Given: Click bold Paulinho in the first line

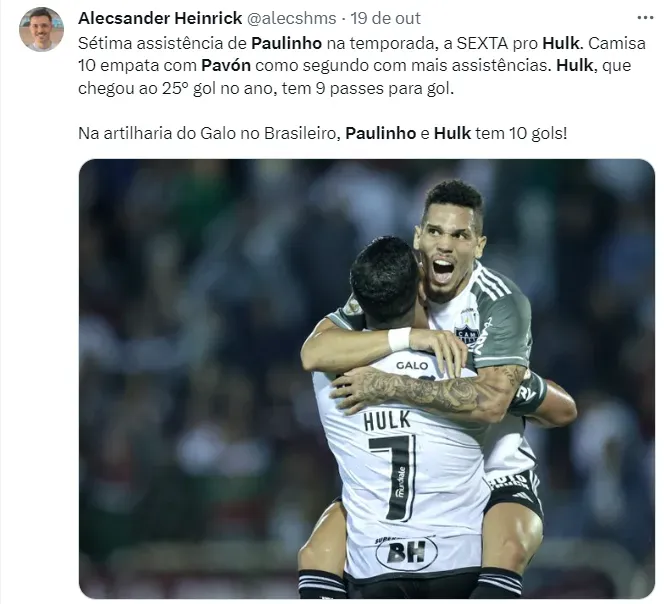Looking at the screenshot, I should tap(287, 43).
